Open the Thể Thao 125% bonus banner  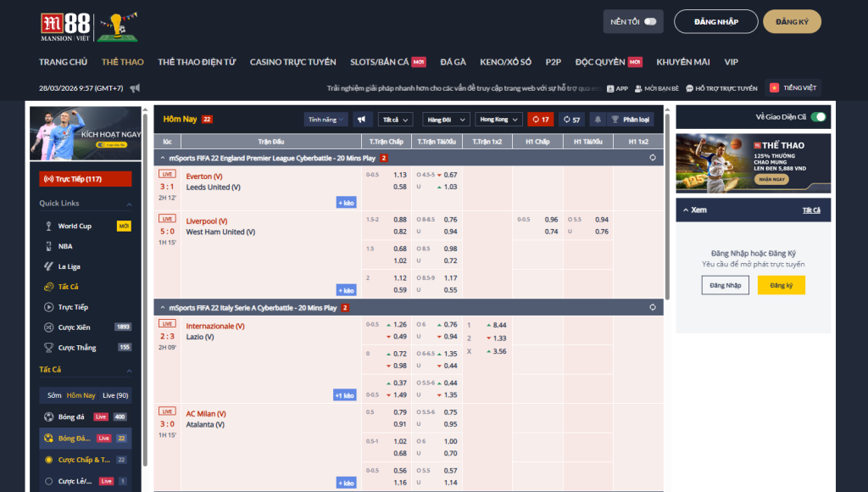753,163
